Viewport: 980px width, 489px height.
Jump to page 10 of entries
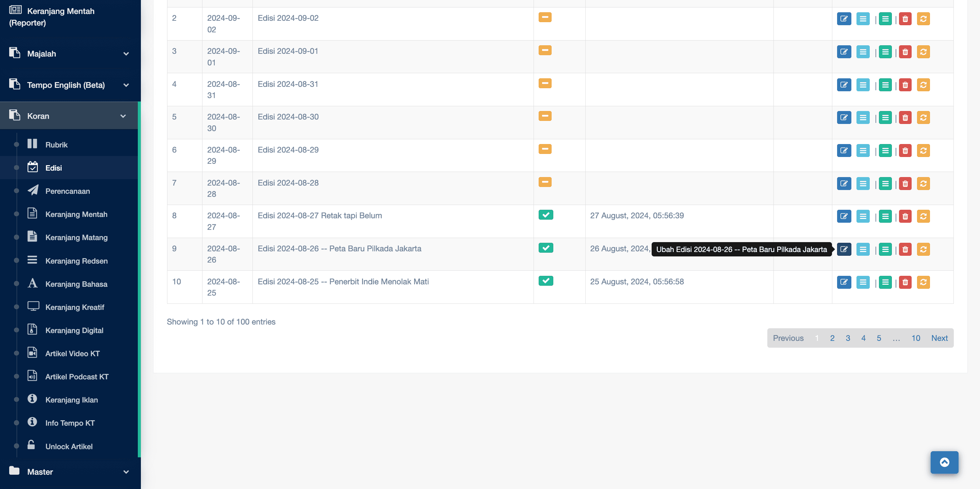coord(915,338)
